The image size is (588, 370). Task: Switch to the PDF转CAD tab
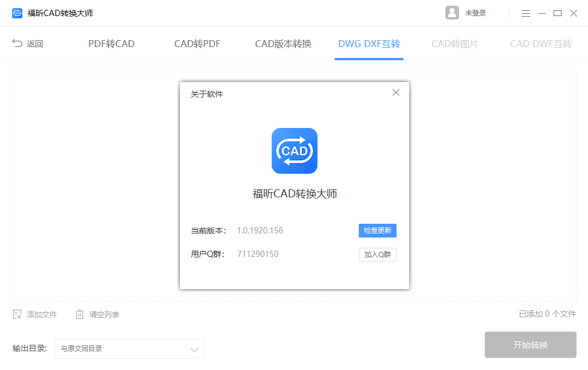click(x=111, y=43)
